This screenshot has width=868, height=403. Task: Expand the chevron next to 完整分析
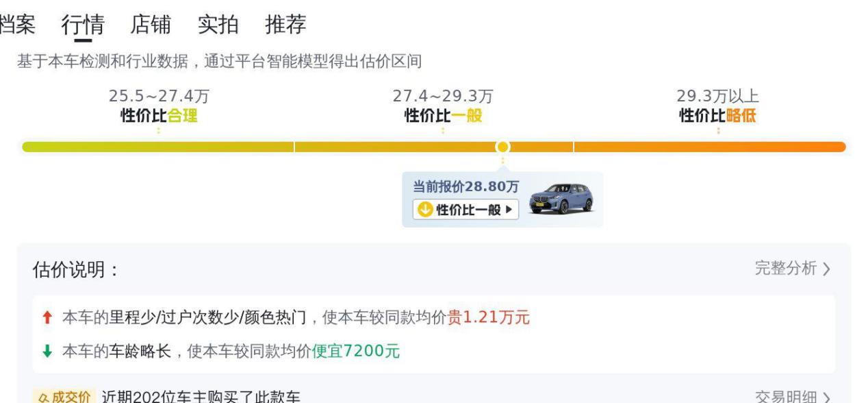pyautogui.click(x=826, y=269)
